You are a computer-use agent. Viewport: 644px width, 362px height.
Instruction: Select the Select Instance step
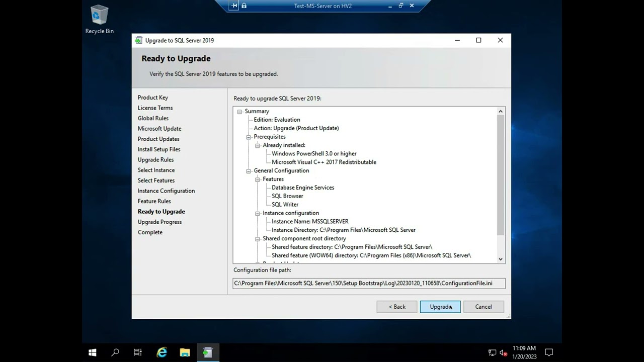pyautogui.click(x=156, y=170)
